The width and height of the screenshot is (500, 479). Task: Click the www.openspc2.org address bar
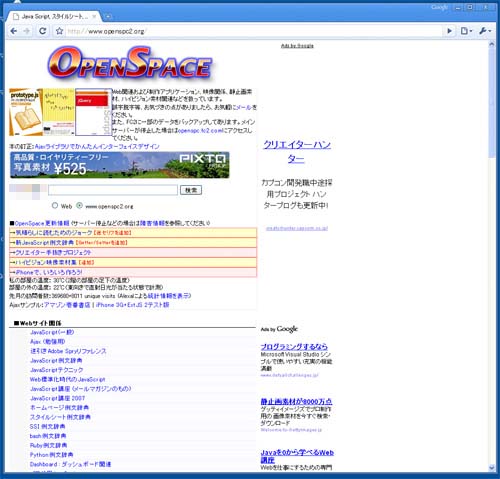click(253, 31)
